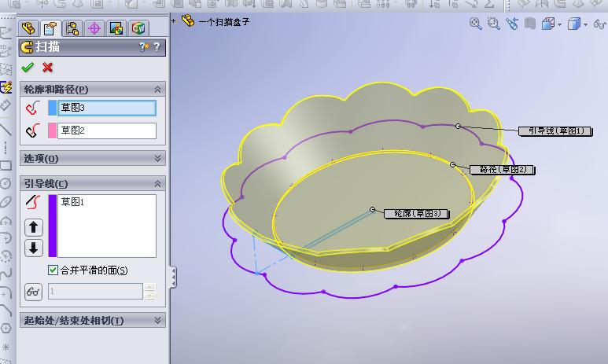Click the 路径(草图2) callout label

pyautogui.click(x=502, y=170)
